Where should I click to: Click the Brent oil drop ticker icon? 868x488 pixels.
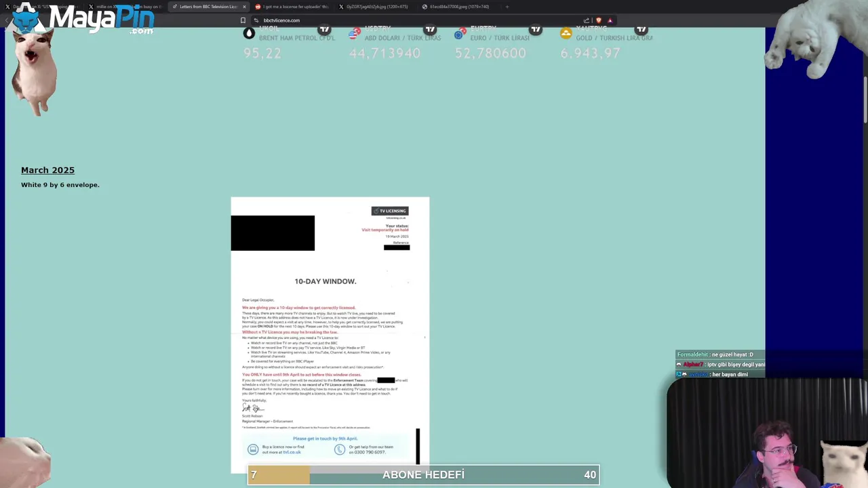[x=250, y=33]
